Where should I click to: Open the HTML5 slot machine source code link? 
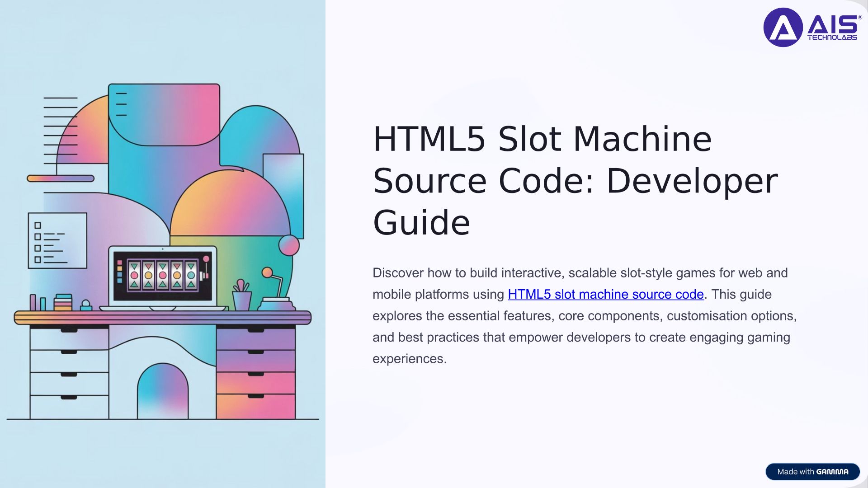605,294
